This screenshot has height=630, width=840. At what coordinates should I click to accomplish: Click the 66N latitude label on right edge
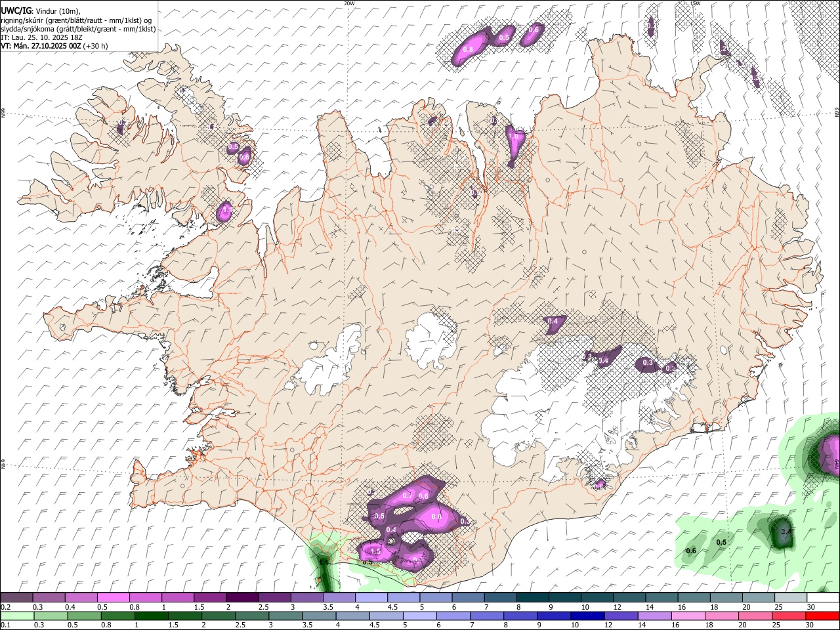click(x=837, y=113)
